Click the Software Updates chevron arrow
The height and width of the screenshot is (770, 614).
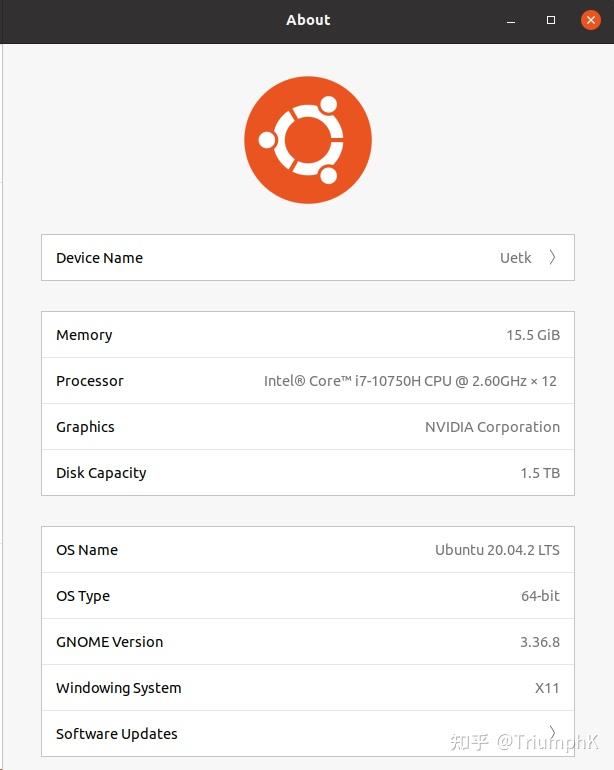[552, 733]
